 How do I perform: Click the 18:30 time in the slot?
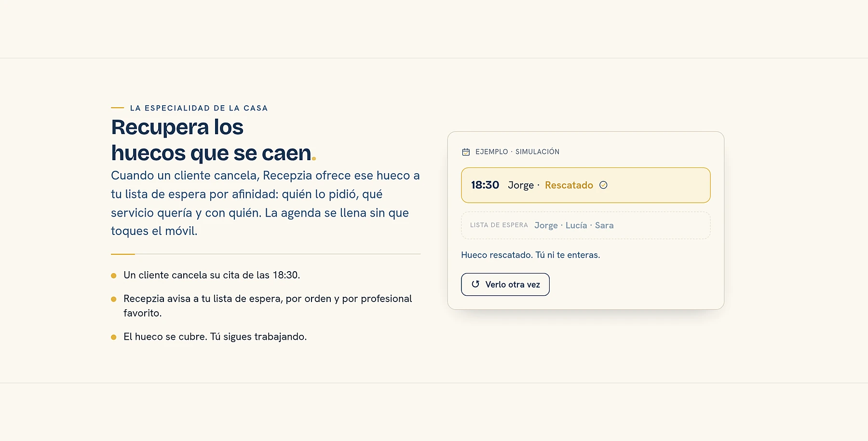tap(485, 185)
